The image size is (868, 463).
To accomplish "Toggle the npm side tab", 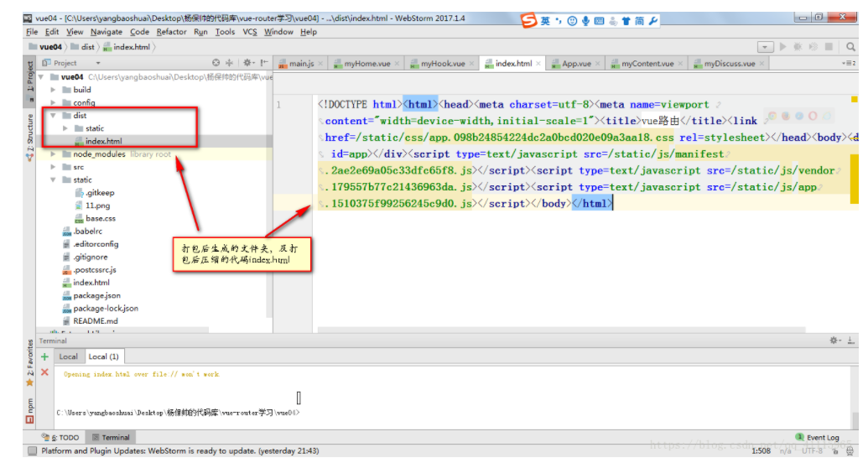I will pyautogui.click(x=30, y=411).
